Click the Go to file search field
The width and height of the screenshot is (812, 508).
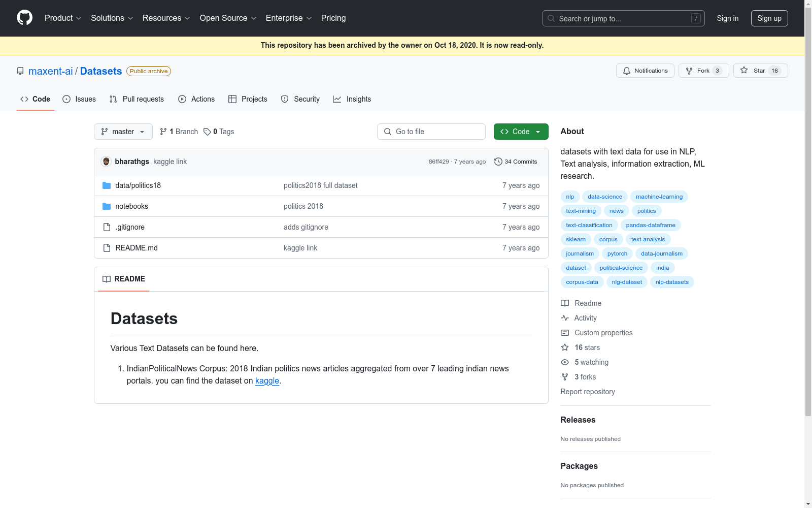pos(431,132)
